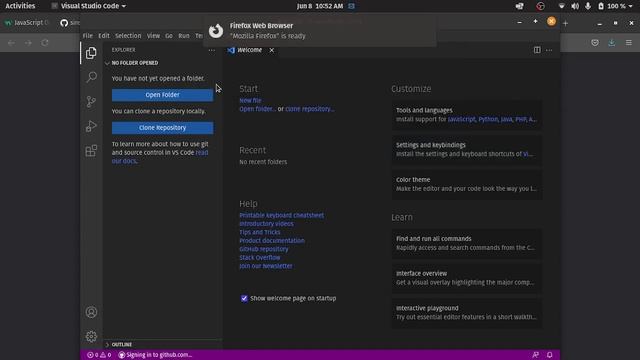Image resolution: width=640 pixels, height=360 pixels.
Task: Click Explorer views and more actions ellipsis
Action: pos(211,50)
